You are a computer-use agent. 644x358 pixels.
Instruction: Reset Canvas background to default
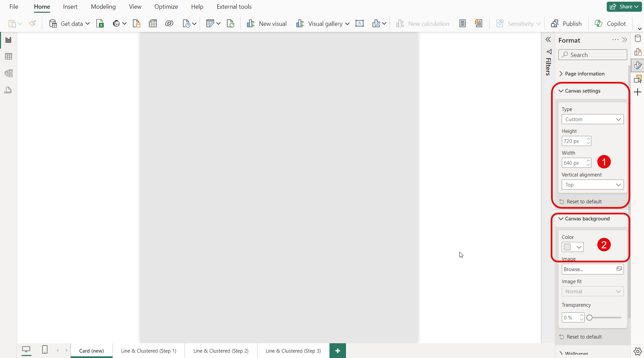tap(581, 337)
